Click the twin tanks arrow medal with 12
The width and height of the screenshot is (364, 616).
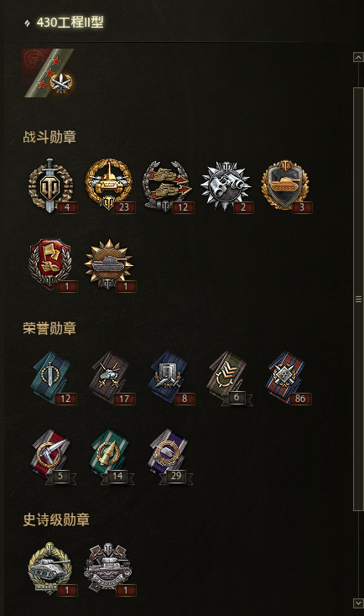(x=168, y=185)
